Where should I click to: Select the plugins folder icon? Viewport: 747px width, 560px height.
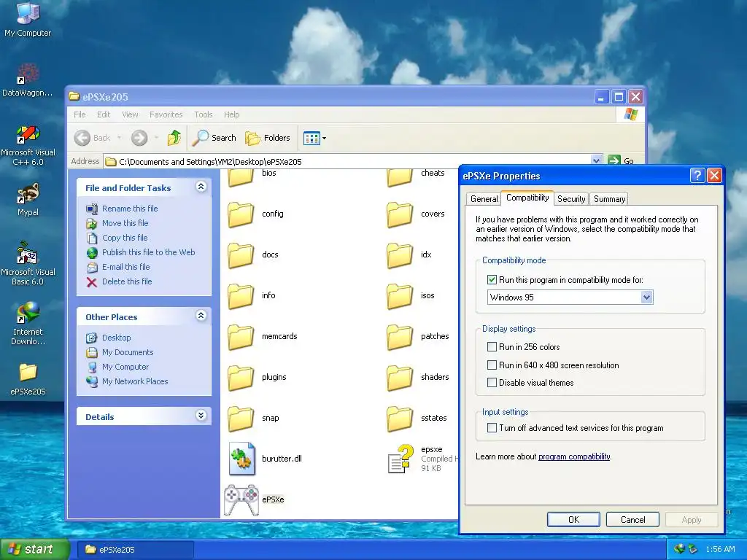(241, 378)
